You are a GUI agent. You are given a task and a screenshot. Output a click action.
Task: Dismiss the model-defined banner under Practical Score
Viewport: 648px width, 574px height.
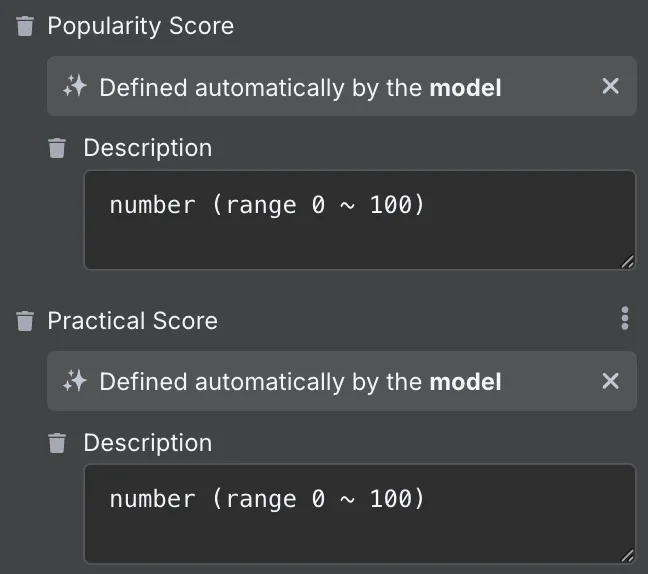click(x=610, y=381)
